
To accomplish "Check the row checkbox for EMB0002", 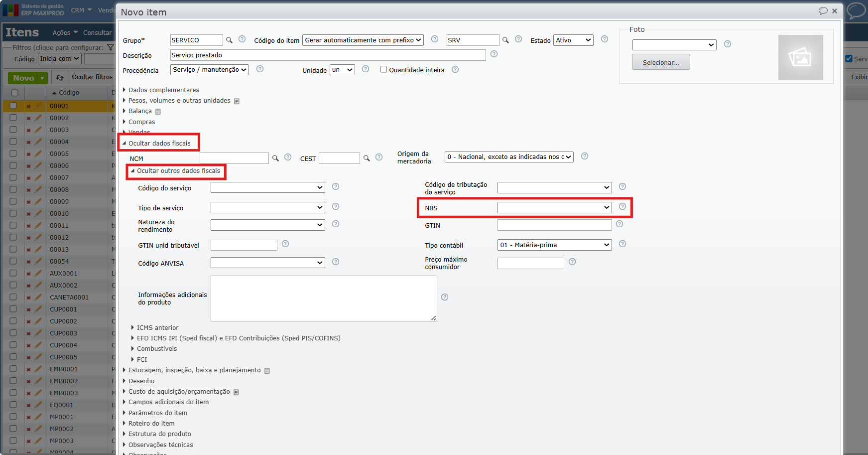I will tap(13, 381).
